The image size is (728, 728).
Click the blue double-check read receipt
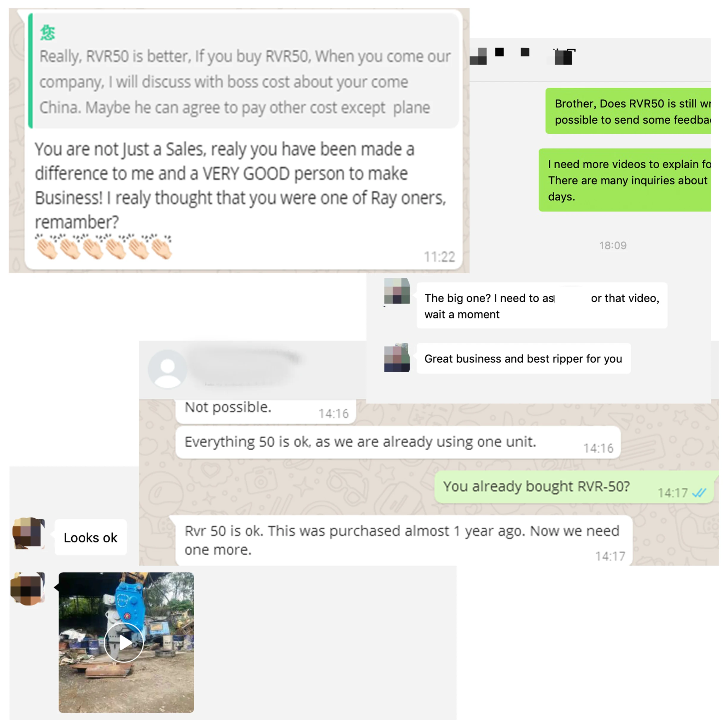[x=699, y=492]
